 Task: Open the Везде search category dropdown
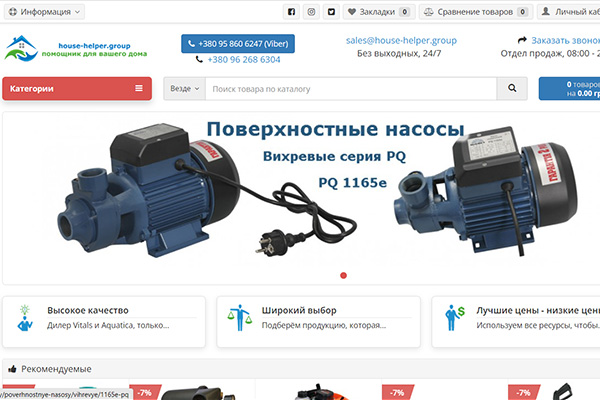(x=184, y=89)
